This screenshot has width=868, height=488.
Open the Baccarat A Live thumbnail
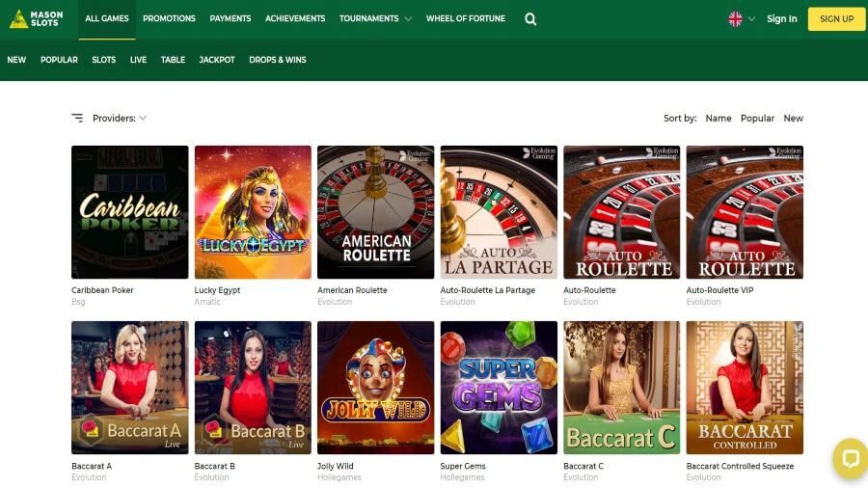(x=129, y=388)
